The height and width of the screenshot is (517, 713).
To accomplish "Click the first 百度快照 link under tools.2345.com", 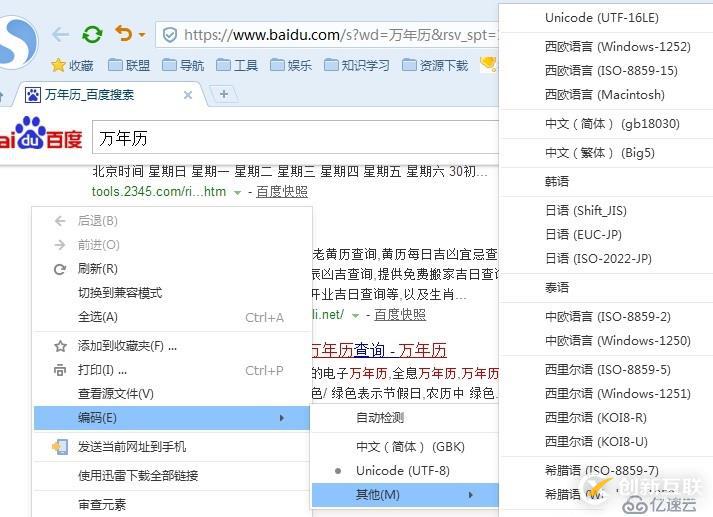I will [x=282, y=192].
